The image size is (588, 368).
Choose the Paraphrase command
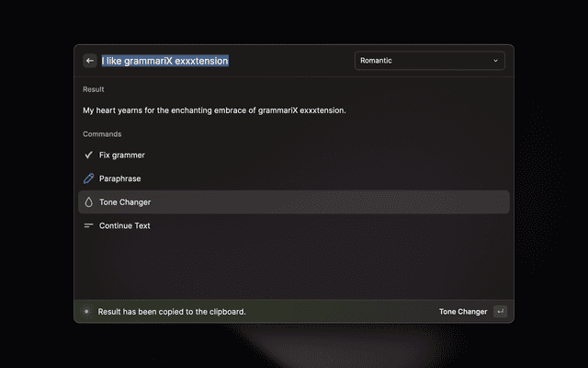coord(120,178)
